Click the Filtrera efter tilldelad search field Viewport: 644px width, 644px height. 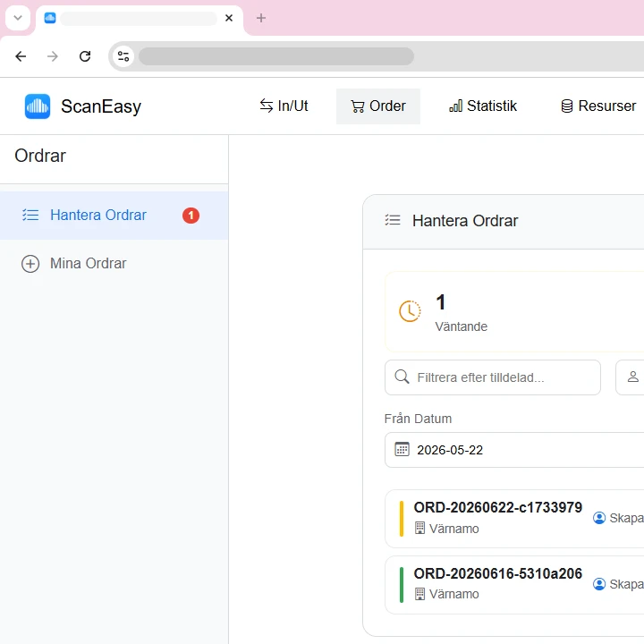click(x=493, y=377)
